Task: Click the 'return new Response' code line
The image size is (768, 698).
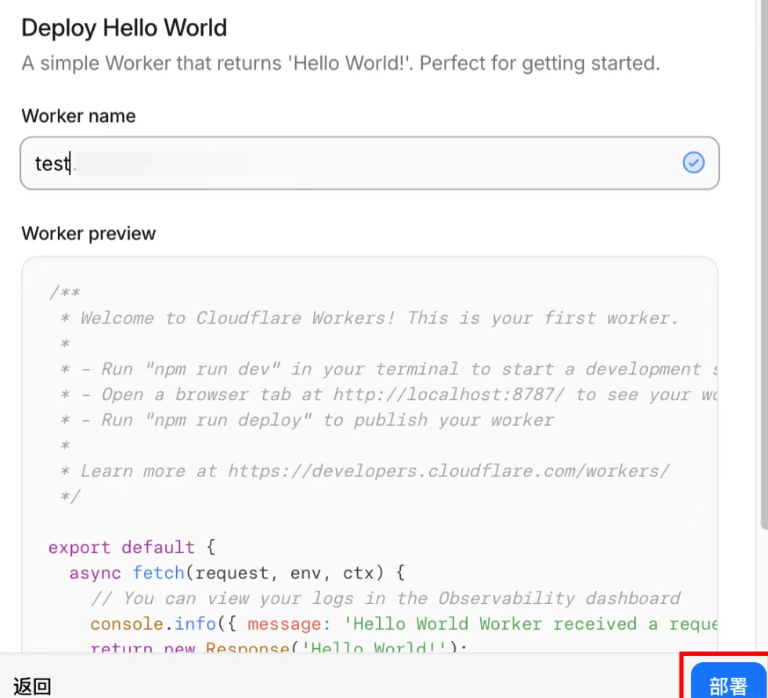Action: click(x=278, y=649)
